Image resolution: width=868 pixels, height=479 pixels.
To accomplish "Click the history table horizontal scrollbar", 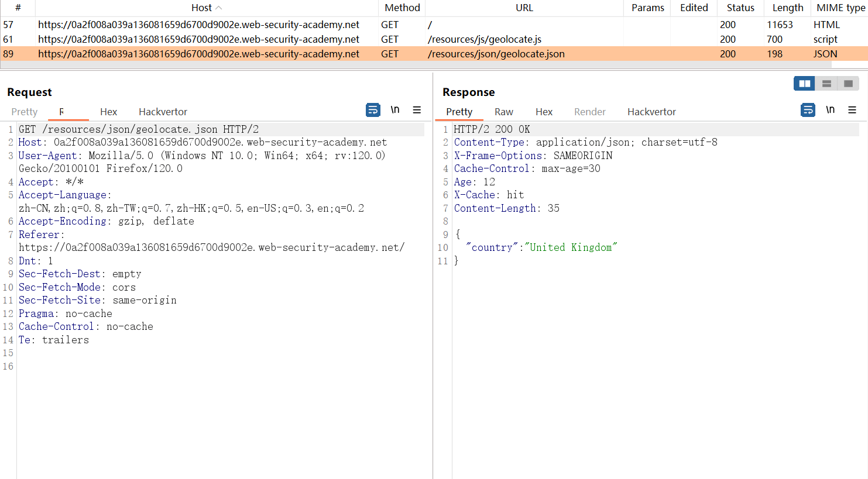I will (x=410, y=65).
